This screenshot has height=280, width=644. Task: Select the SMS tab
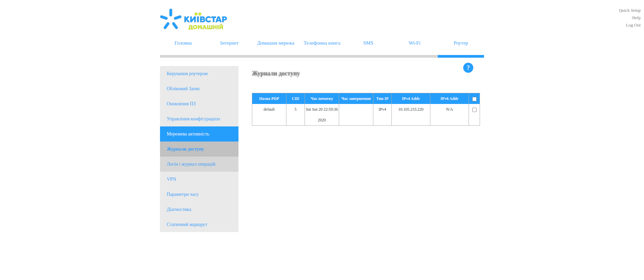368,43
